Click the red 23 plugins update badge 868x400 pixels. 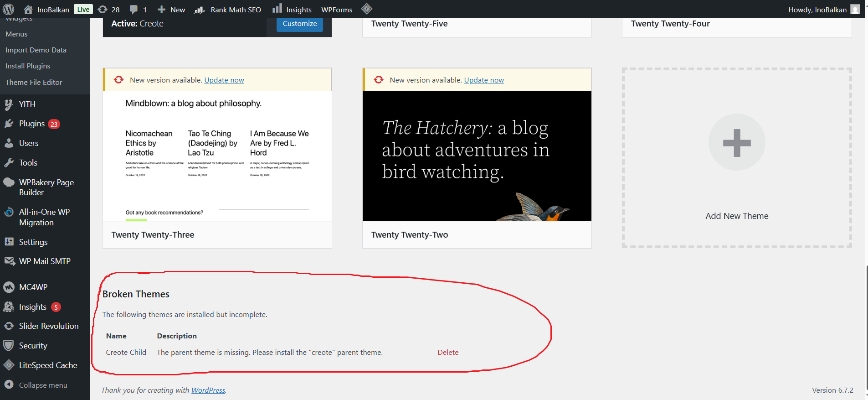tap(54, 124)
